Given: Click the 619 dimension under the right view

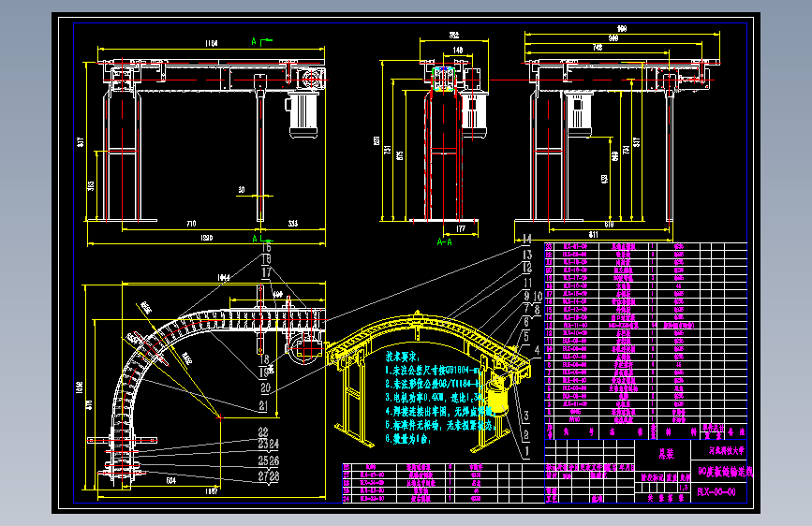Looking at the screenshot, I should [609, 225].
